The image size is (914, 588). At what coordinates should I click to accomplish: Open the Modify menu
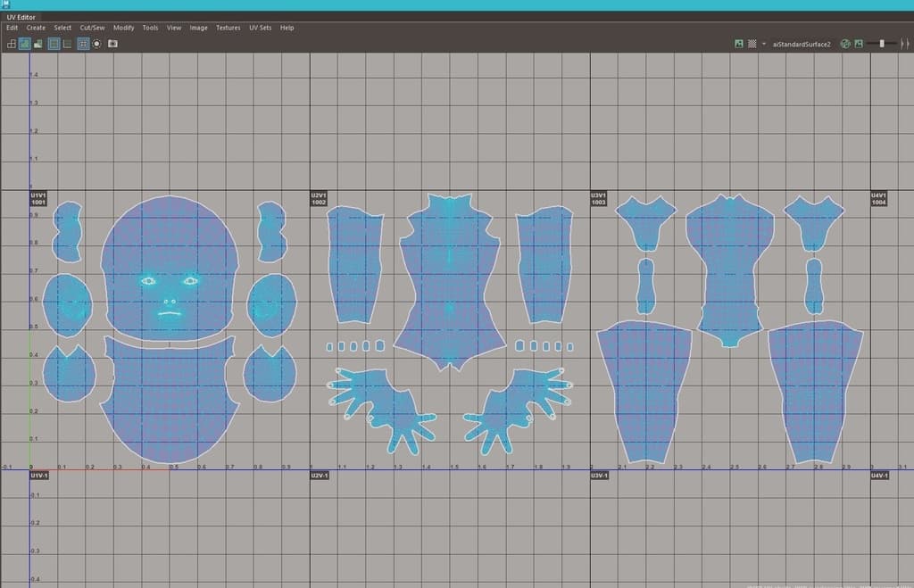[x=123, y=28]
